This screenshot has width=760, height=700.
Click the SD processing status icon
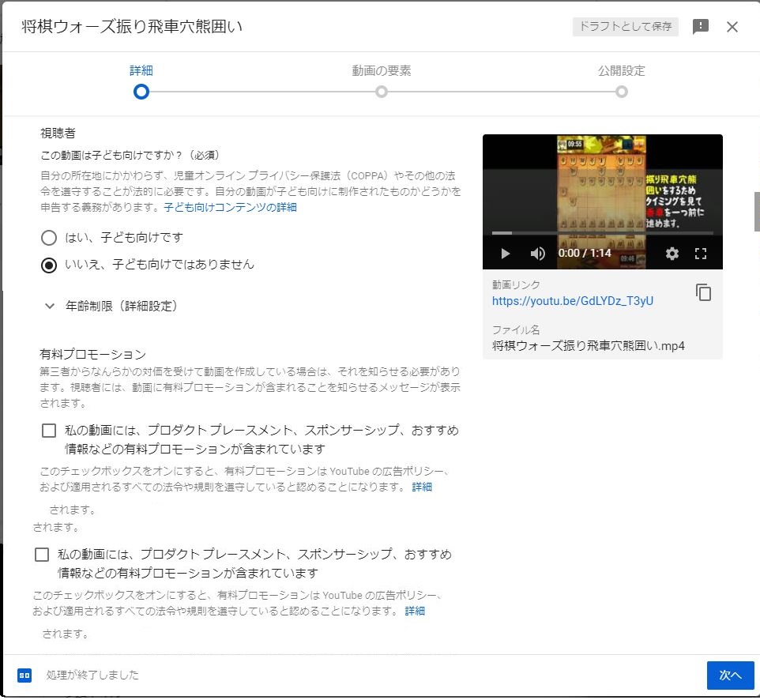click(24, 676)
